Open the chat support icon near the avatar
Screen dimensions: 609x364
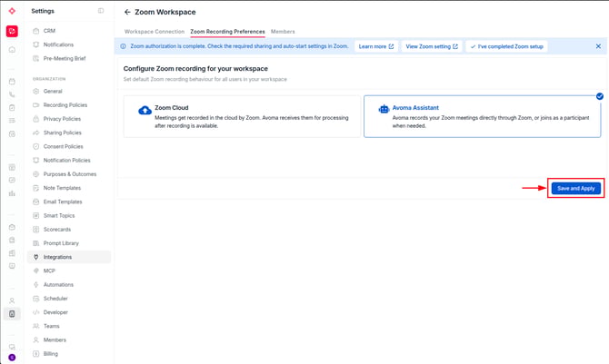[12, 347]
